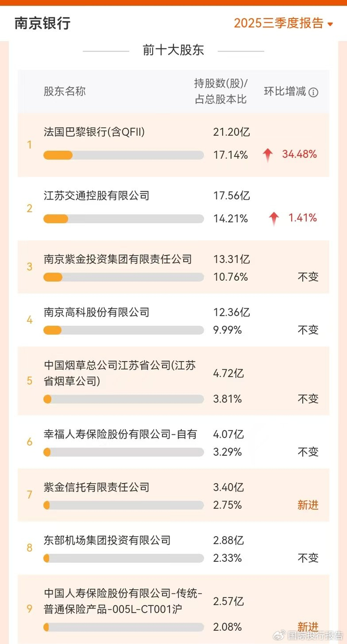Click the 14.21% share progress bar
The height and width of the screenshot is (644, 347).
pyautogui.click(x=123, y=219)
